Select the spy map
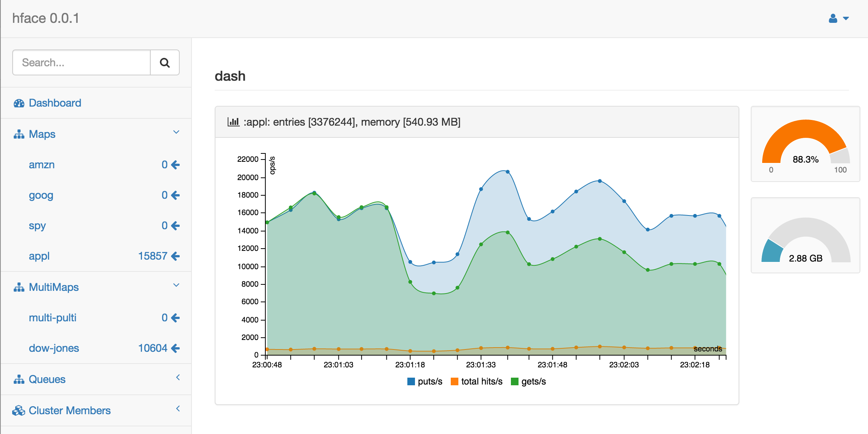868x434 pixels. (x=37, y=226)
